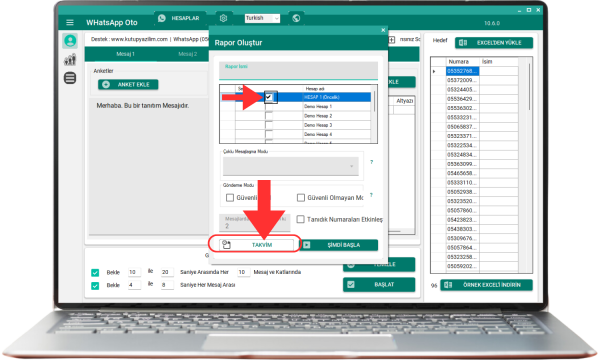Open the statistics chart sidebar icon

point(70,59)
